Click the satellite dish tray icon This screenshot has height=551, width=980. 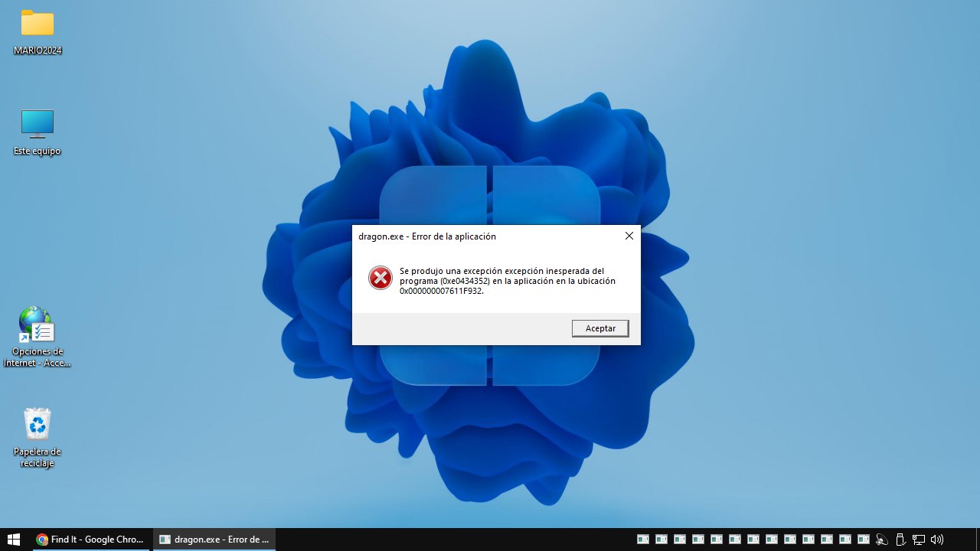click(x=882, y=540)
